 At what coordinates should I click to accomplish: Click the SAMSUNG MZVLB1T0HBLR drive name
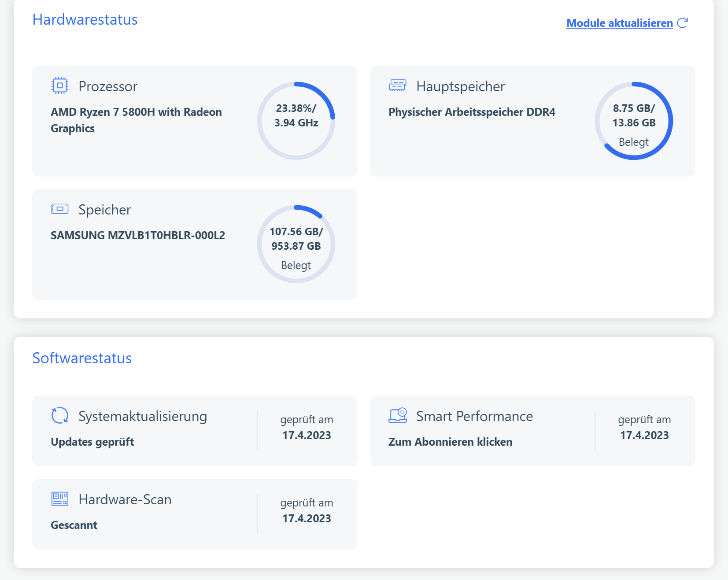pyautogui.click(x=138, y=235)
